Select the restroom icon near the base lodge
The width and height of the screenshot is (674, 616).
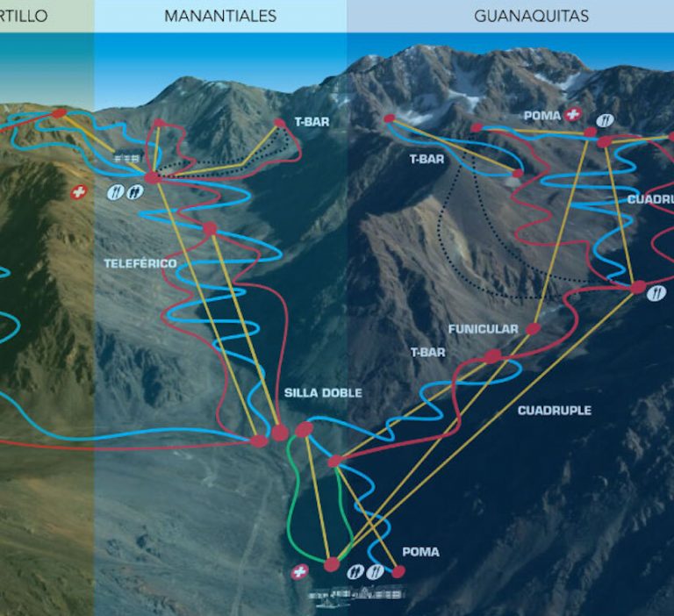[355, 571]
